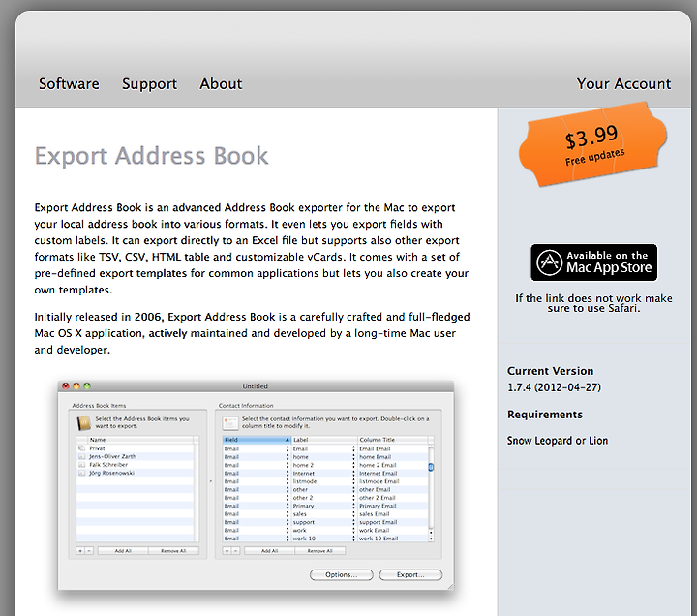
Task: Click Remove All under Address Book Items
Action: pyautogui.click(x=173, y=550)
